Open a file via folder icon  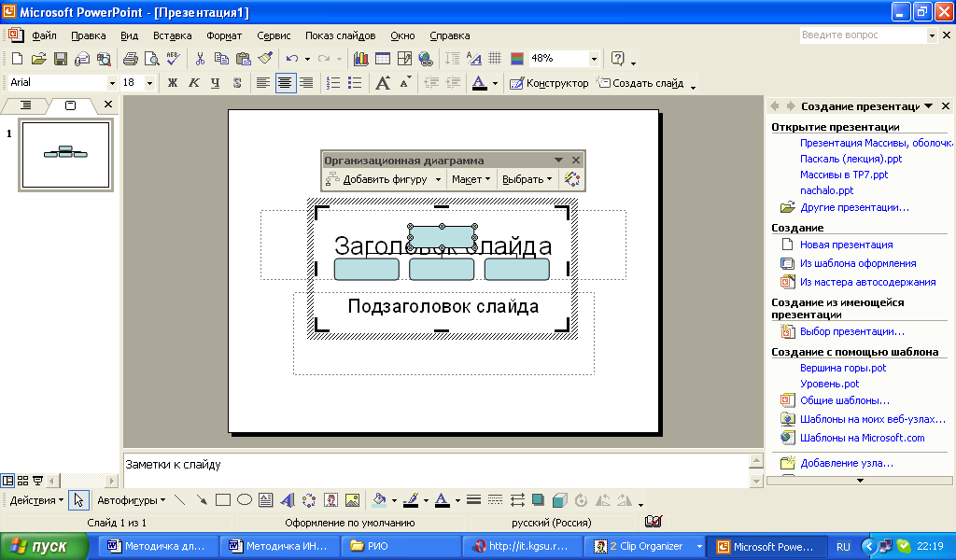[x=38, y=59]
